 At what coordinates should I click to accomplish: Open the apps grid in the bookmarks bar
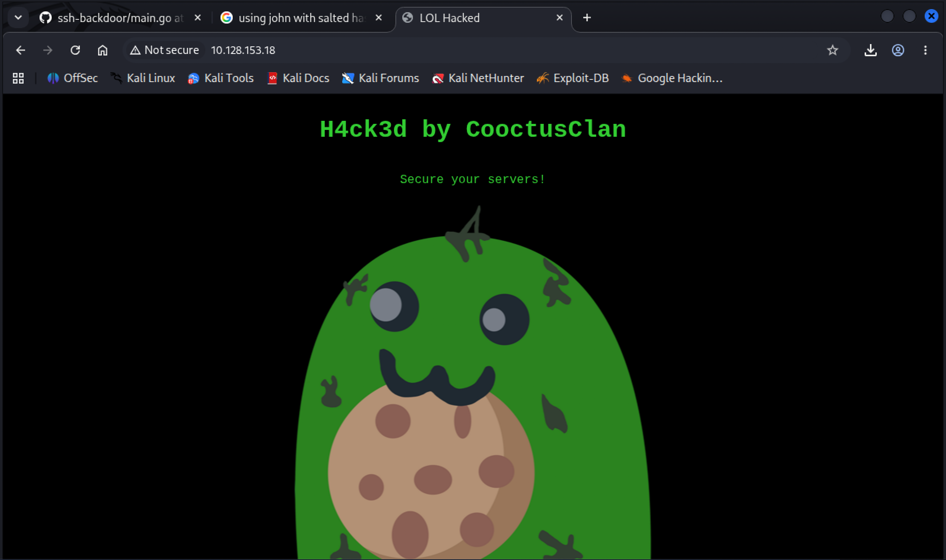click(x=18, y=78)
